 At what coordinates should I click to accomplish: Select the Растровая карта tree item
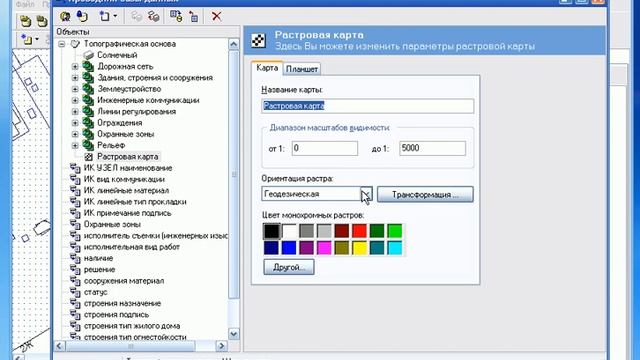tap(127, 157)
